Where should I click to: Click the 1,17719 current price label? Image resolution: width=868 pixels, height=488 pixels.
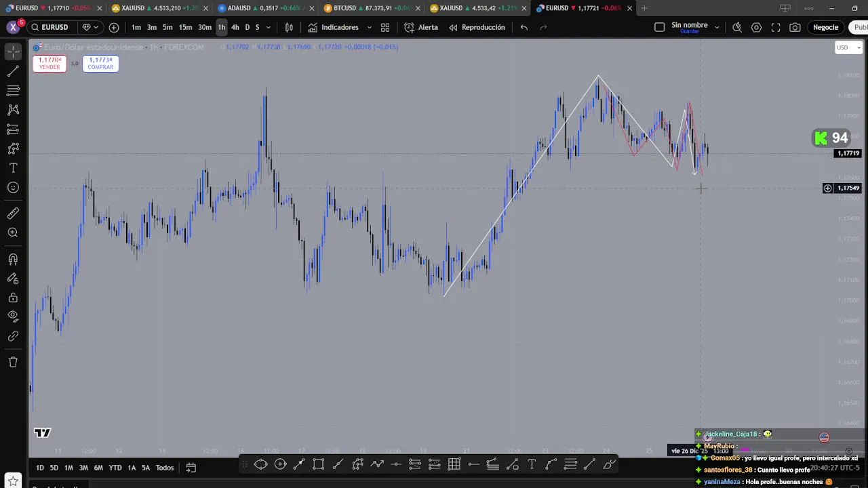point(848,153)
